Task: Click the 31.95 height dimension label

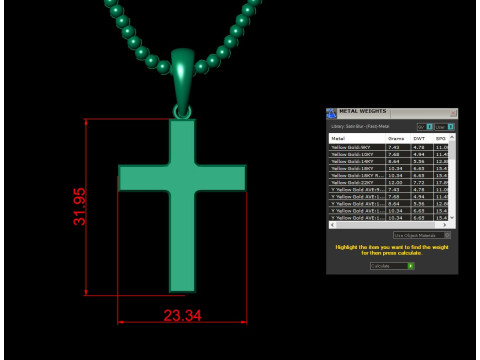Action: pyautogui.click(x=80, y=207)
